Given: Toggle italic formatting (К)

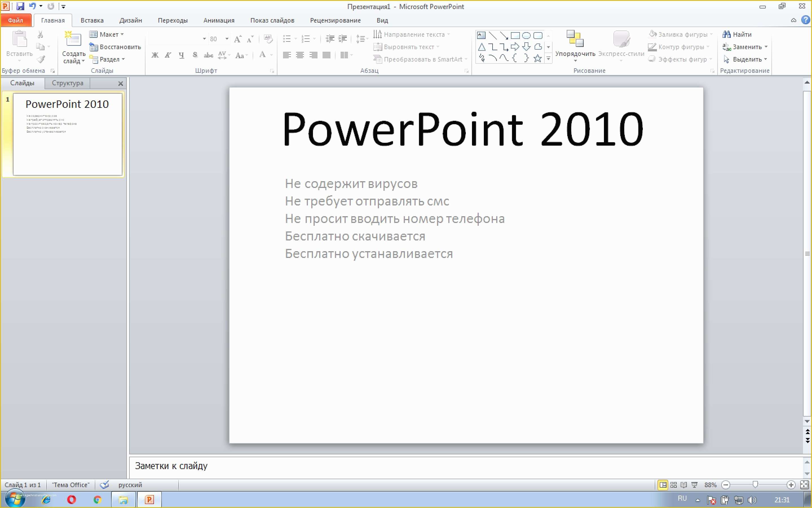Looking at the screenshot, I should pyautogui.click(x=168, y=55).
